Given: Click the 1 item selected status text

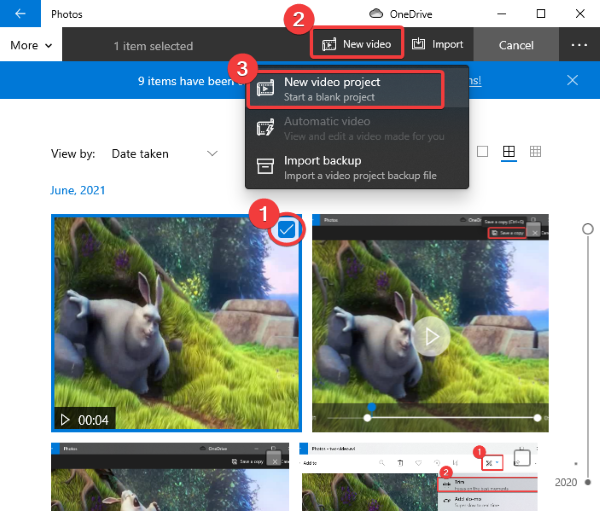Looking at the screenshot, I should click(x=153, y=46).
